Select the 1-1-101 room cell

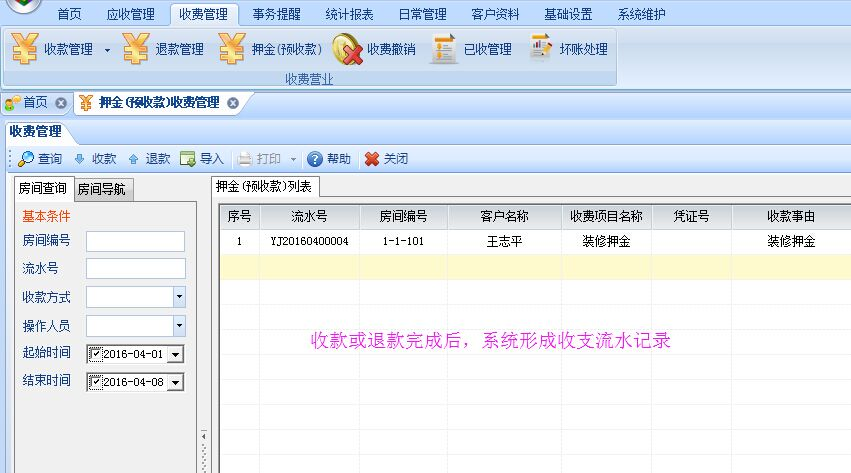(x=403, y=241)
